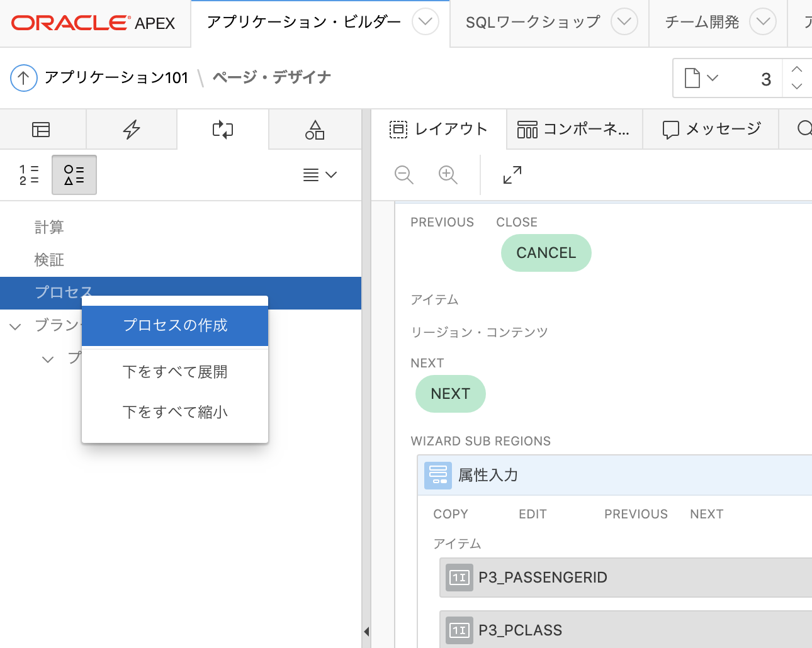The width and height of the screenshot is (812, 648).
Task: Toggle group by component type
Action: click(74, 175)
